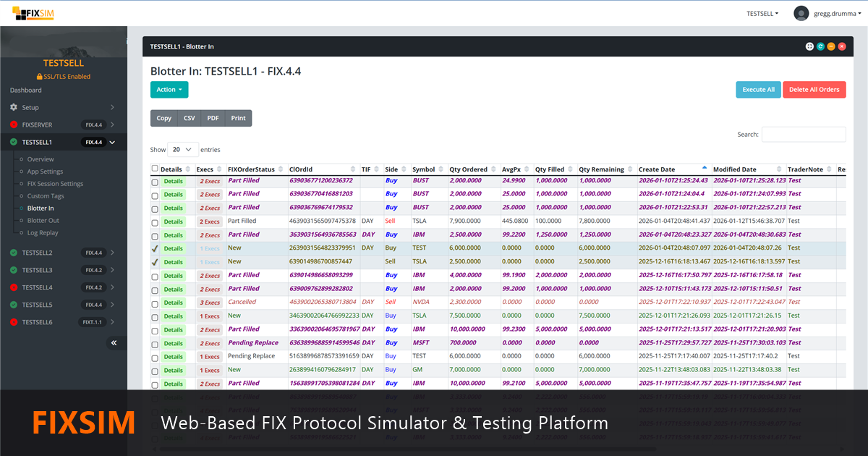Check the row box for order 639036771200236372
Image resolution: width=868 pixels, height=456 pixels.
point(155,182)
